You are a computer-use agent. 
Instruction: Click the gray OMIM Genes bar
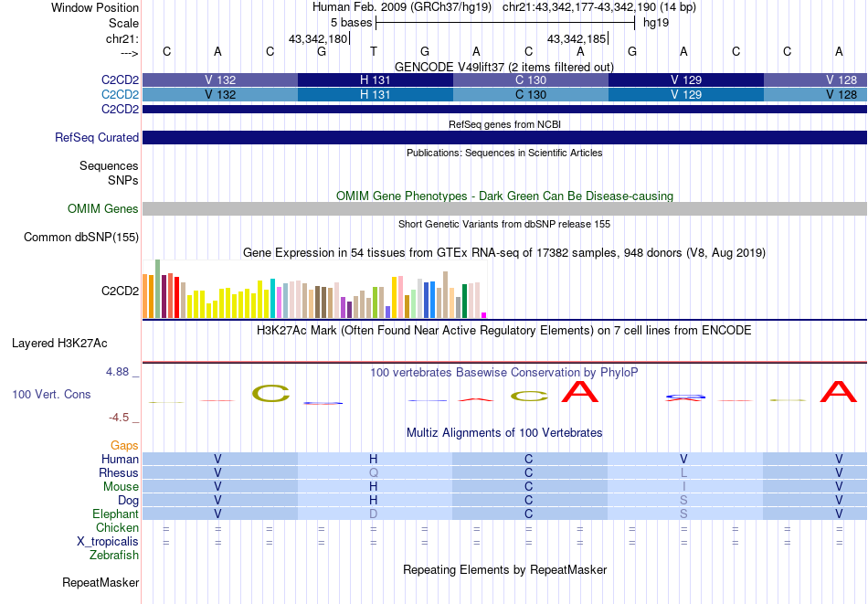click(505, 208)
